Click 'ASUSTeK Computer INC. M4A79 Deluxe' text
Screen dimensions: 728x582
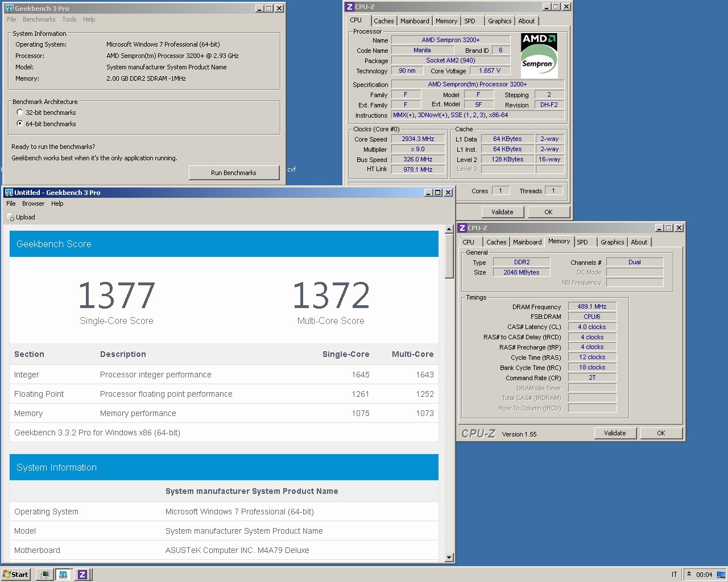click(237, 550)
